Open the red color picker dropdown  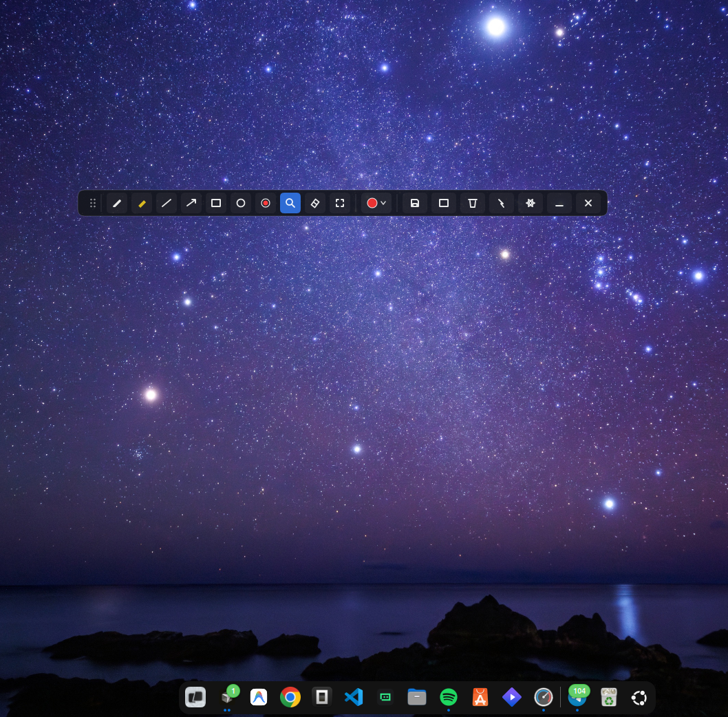[x=376, y=203]
